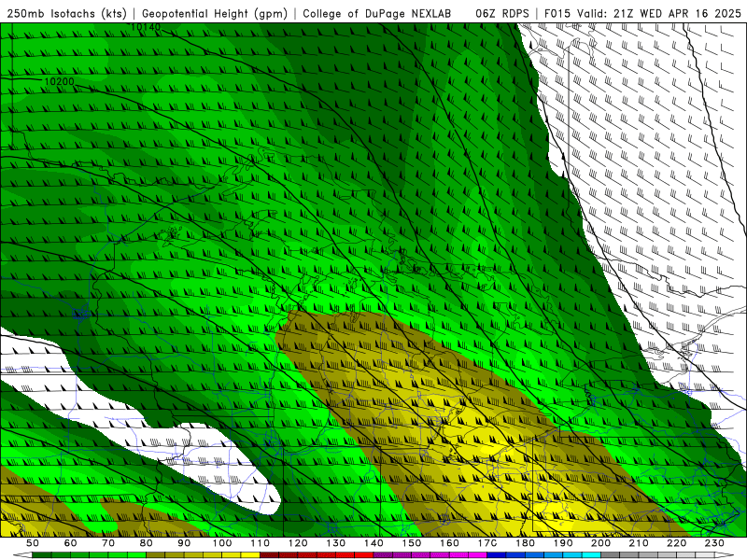747x560 pixels.
Task: Click the 'College of DuPage NEXLAB' text
Action: tap(377, 13)
